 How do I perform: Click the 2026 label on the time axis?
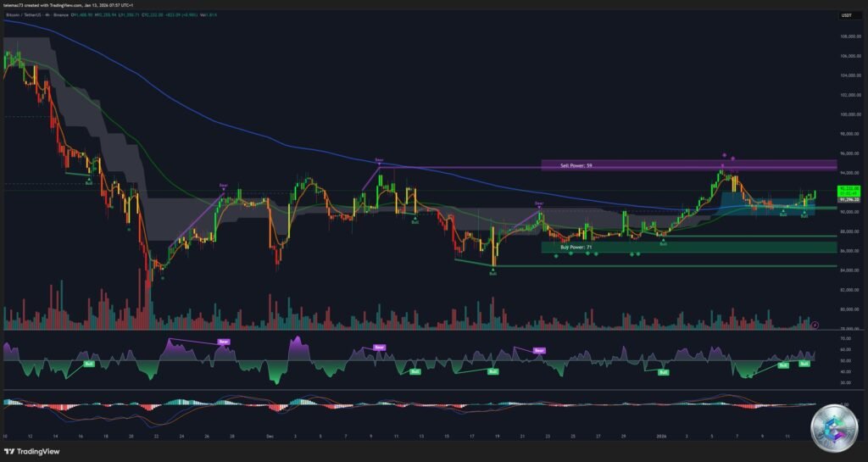point(661,436)
